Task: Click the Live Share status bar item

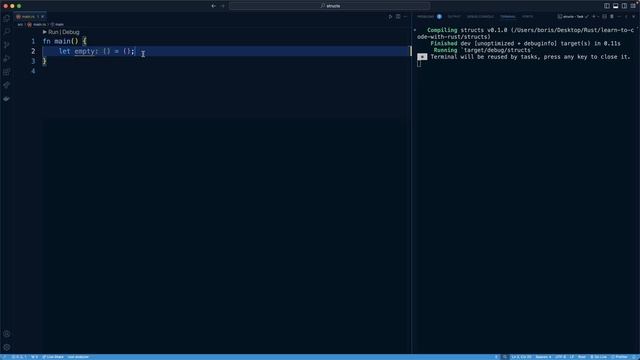Action: pyautogui.click(x=53, y=357)
